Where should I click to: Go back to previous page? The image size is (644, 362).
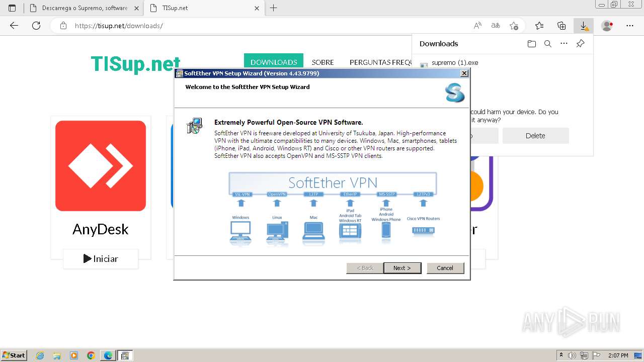(x=14, y=26)
